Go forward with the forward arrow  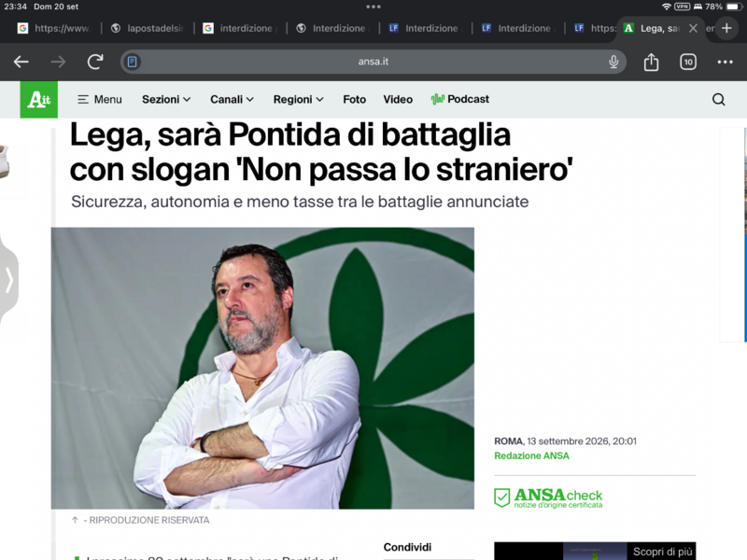(x=58, y=62)
